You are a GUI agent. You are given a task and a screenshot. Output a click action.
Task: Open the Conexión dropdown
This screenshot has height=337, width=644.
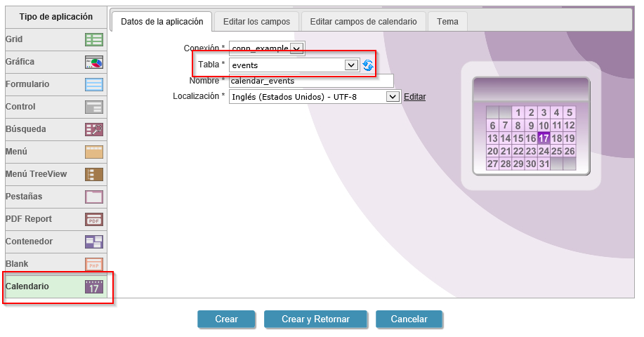267,48
